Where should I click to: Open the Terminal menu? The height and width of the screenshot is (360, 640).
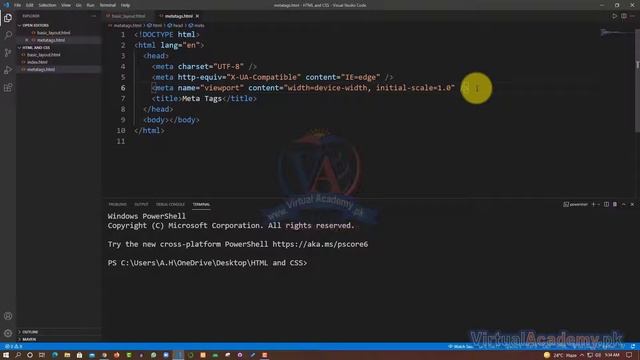[x=107, y=5]
